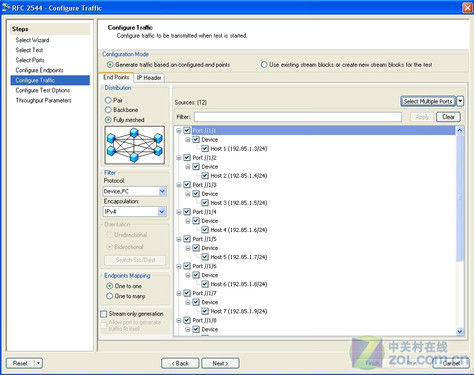Uncheck Host 3 (192.85.1.5/24) checkbox
Screen dimensions: 474x375
pyautogui.click(x=205, y=202)
